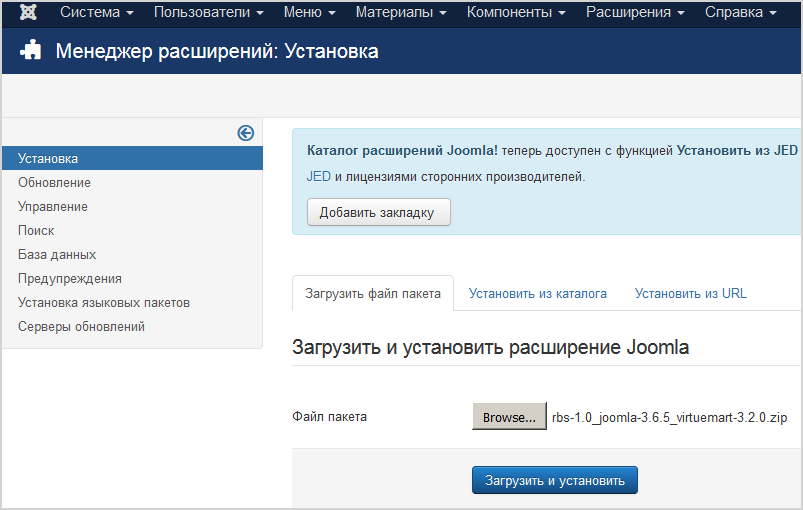Expand the Компоненты menu
This screenshot has width=803, height=510.
(x=516, y=12)
